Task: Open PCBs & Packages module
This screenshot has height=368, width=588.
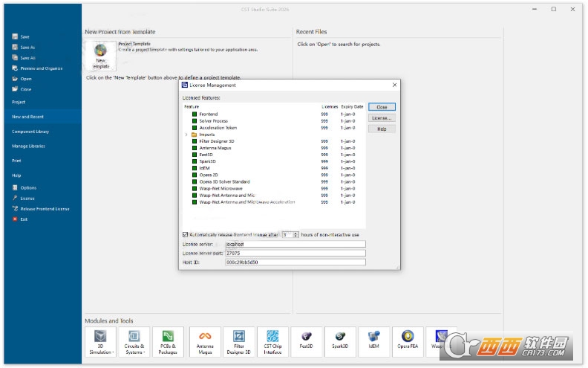Action: 168,342
